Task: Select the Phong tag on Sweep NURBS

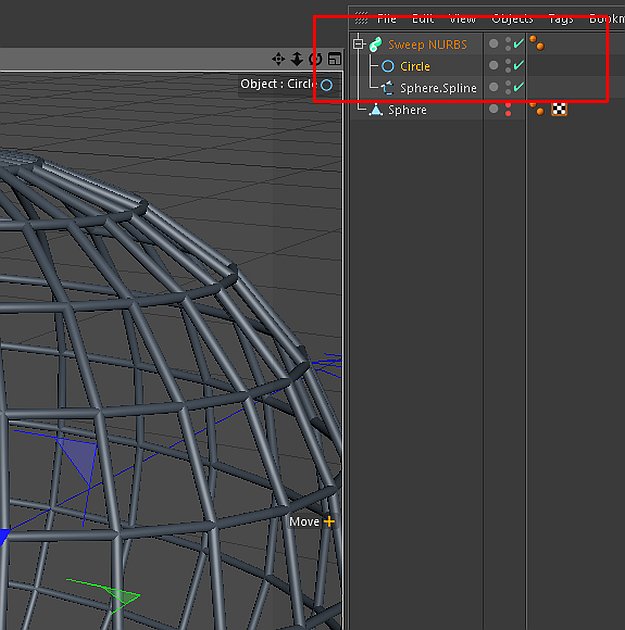Action: pyautogui.click(x=537, y=43)
